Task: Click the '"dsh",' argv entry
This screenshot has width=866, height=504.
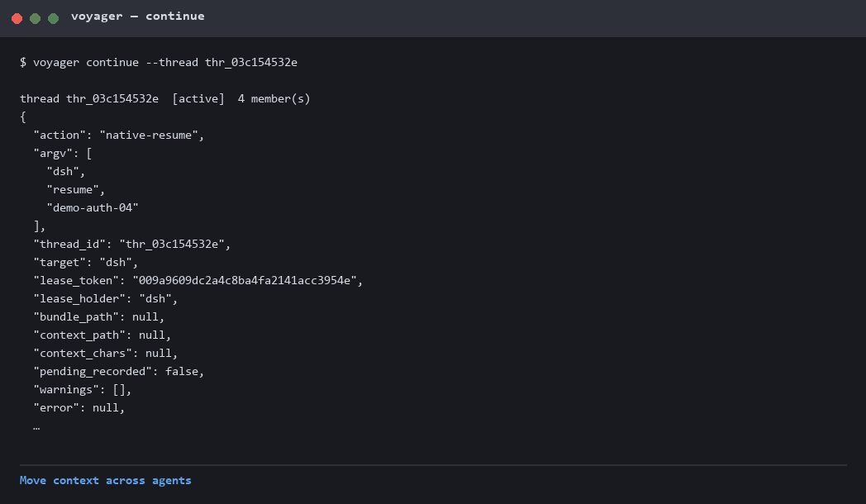Action: click(66, 172)
